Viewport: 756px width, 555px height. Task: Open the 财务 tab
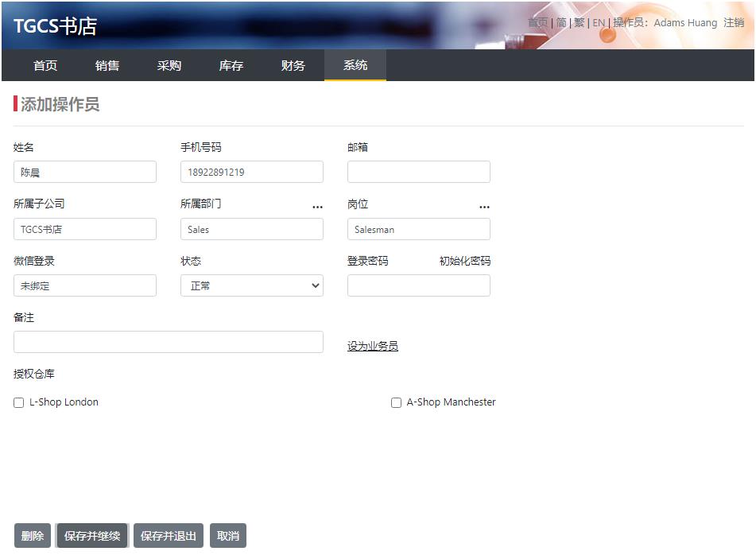(293, 66)
